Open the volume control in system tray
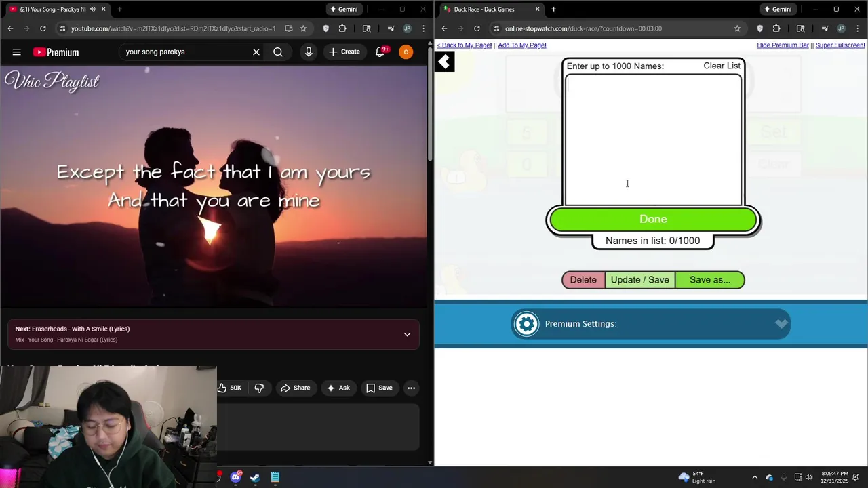This screenshot has height=488, width=868. [808, 477]
